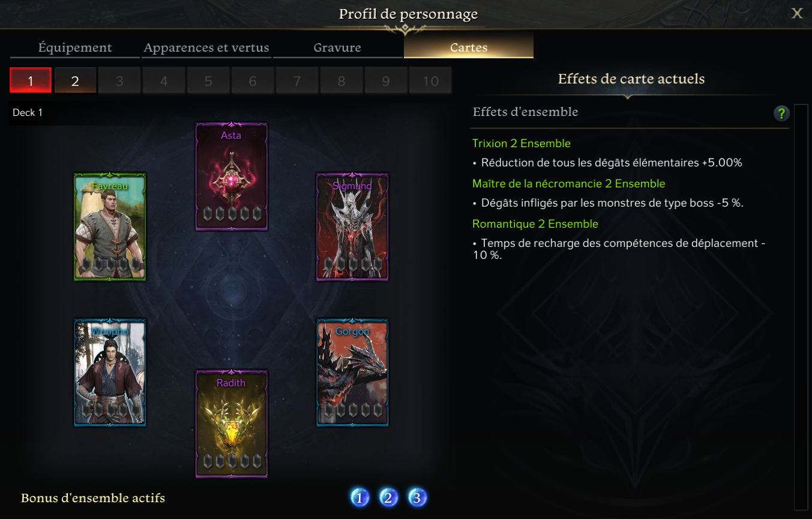Switch to the Gravure tab
This screenshot has width=812, height=519.
(337, 47)
